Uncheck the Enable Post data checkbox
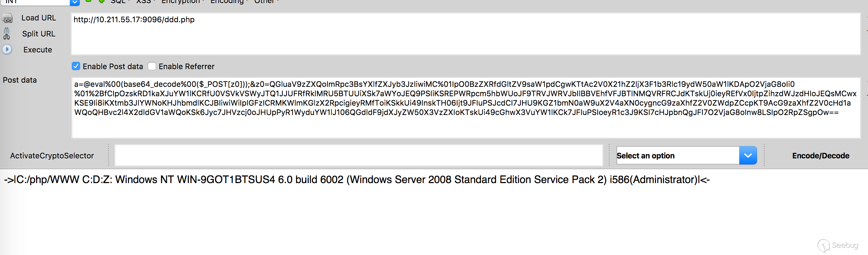The width and height of the screenshot is (868, 255). [x=76, y=66]
